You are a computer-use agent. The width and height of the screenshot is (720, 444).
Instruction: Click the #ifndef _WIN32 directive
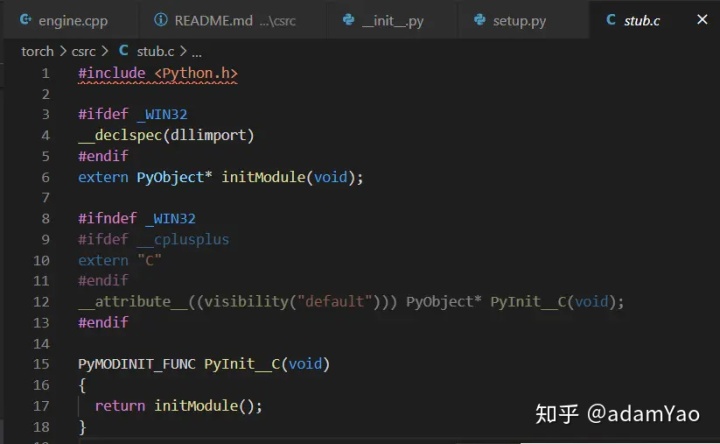point(136,218)
